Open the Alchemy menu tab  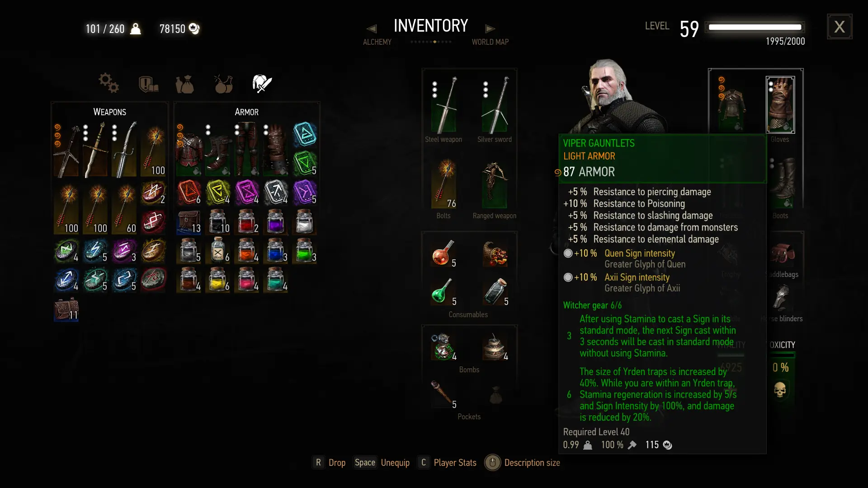click(x=377, y=42)
